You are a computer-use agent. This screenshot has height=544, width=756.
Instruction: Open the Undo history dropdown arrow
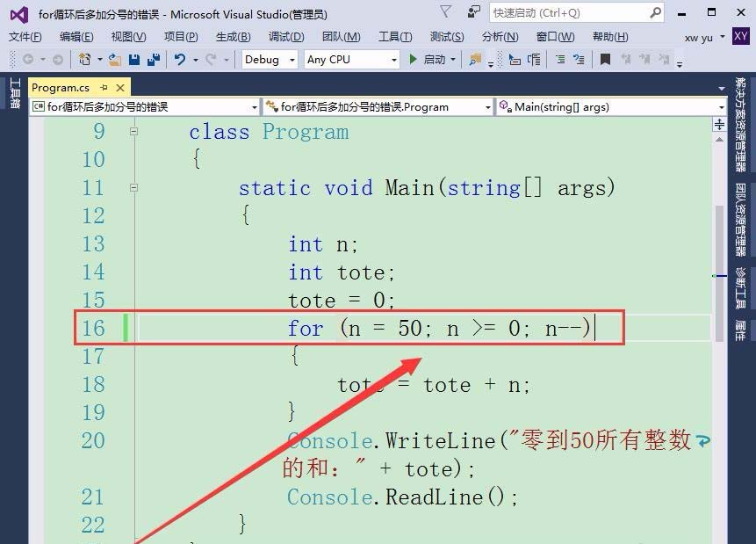196,60
